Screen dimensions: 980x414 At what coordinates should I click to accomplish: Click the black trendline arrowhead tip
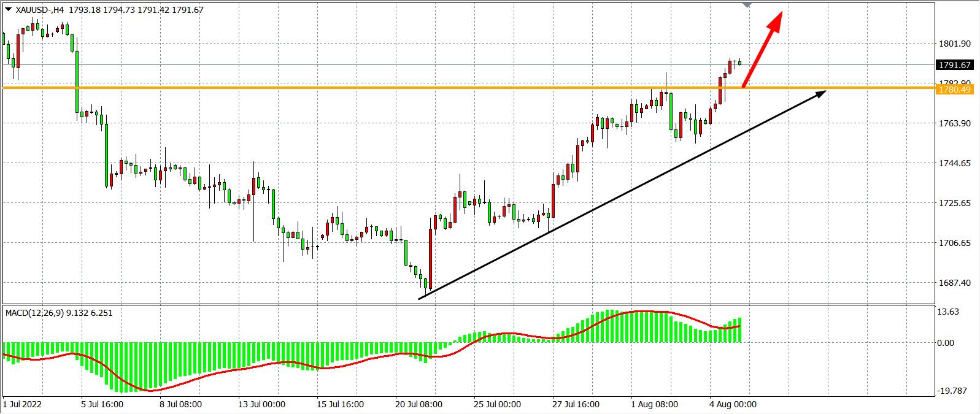[825, 92]
